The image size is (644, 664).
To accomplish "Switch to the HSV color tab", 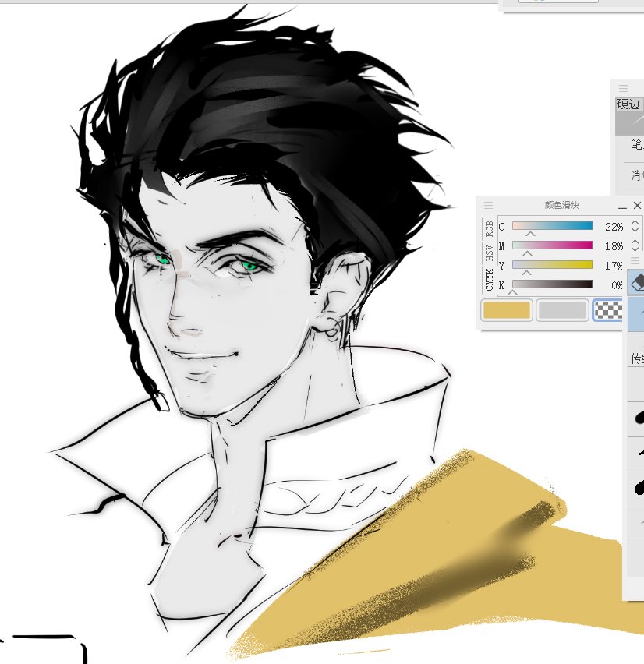I will 490,253.
